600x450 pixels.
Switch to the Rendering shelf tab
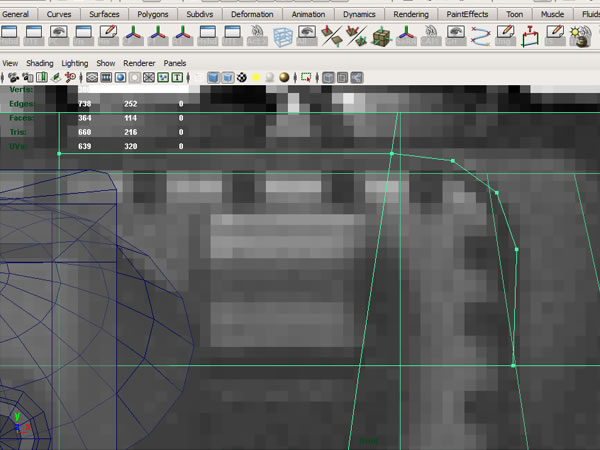pyautogui.click(x=410, y=15)
